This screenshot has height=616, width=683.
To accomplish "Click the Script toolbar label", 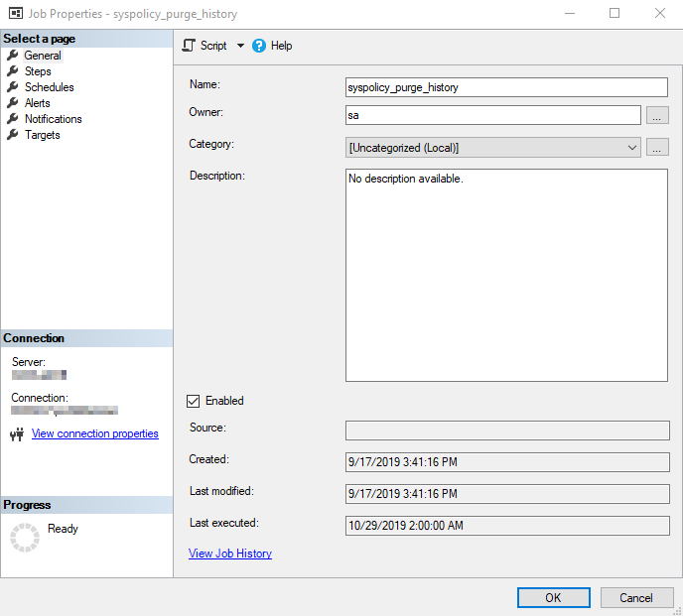I will pos(213,46).
